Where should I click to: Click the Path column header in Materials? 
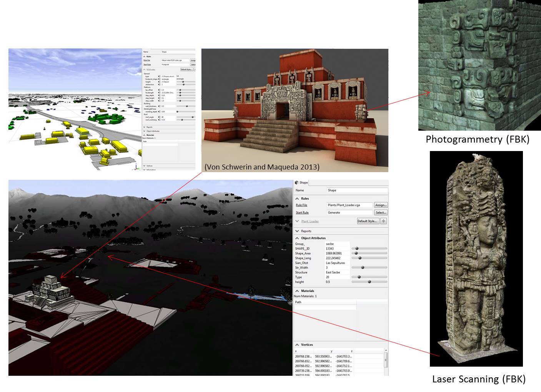click(x=325, y=302)
